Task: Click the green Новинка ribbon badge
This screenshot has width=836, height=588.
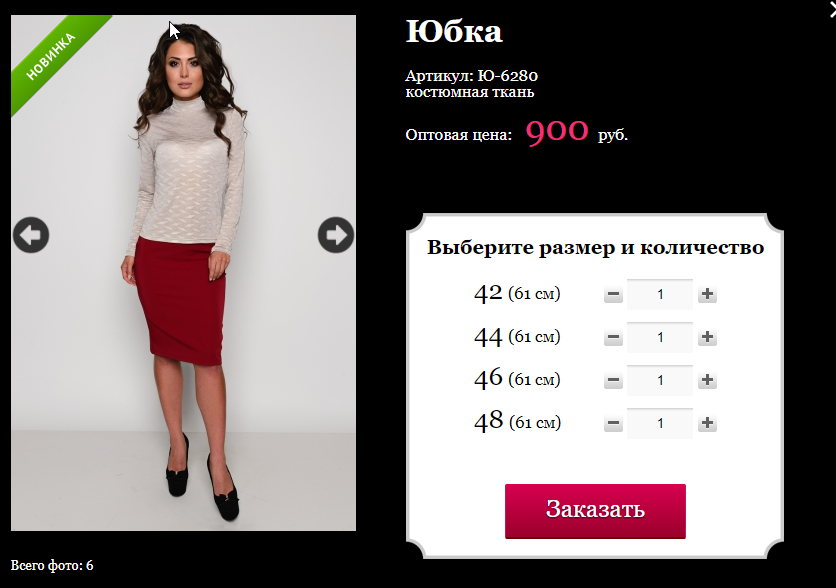Action: [53, 56]
